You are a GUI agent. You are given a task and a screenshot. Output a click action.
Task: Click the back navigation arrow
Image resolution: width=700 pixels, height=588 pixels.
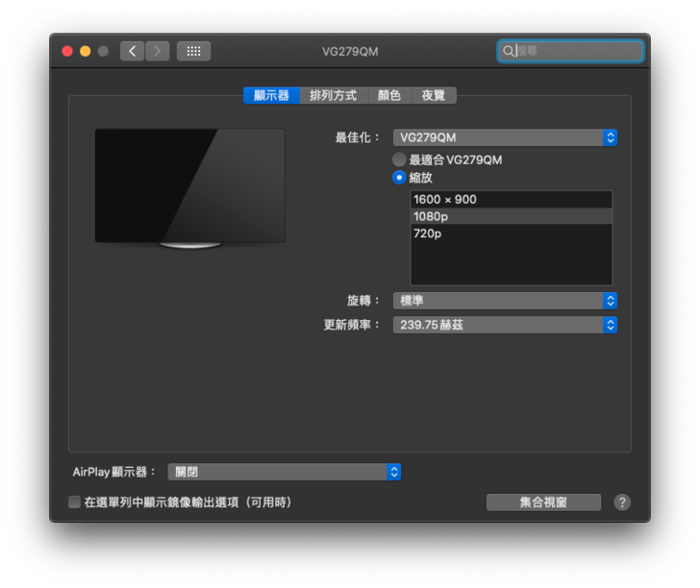tap(133, 51)
